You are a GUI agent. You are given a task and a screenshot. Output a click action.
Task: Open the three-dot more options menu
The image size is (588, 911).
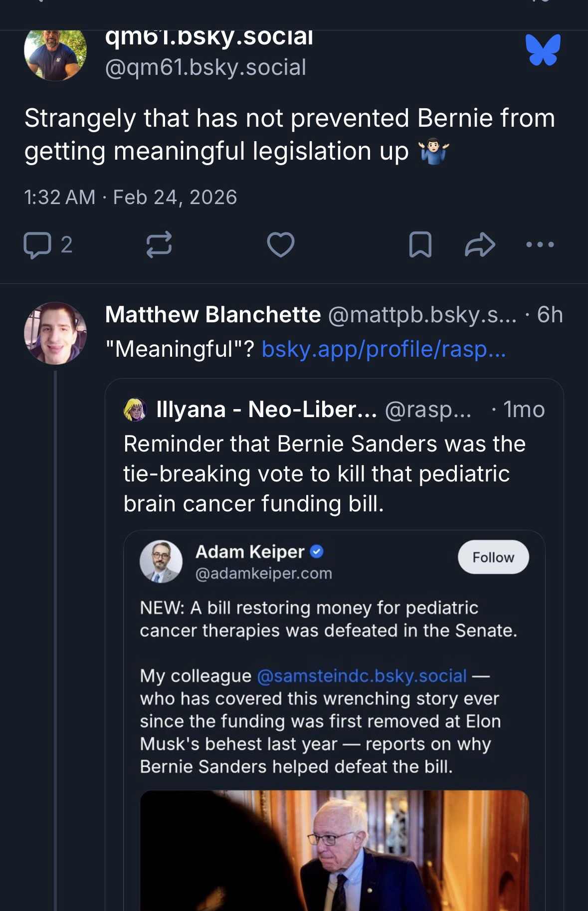coord(540,244)
